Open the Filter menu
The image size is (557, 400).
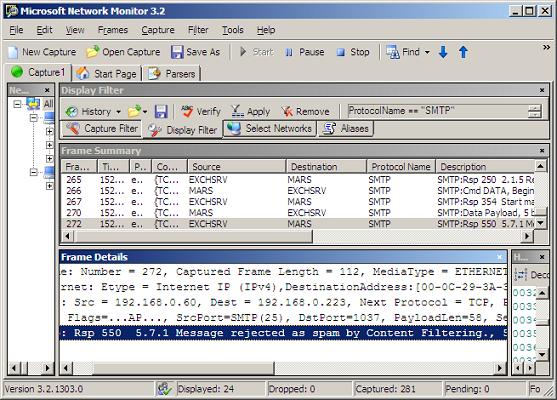click(x=198, y=30)
